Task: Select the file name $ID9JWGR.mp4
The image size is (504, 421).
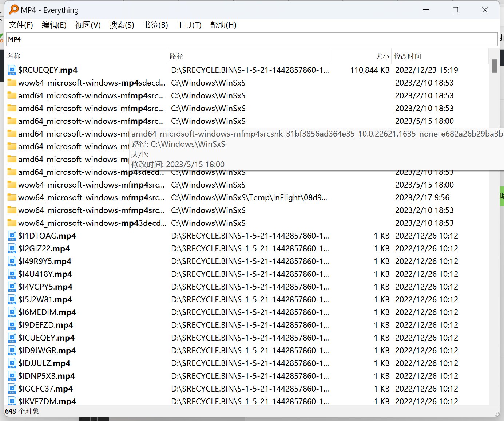Action: tap(47, 350)
